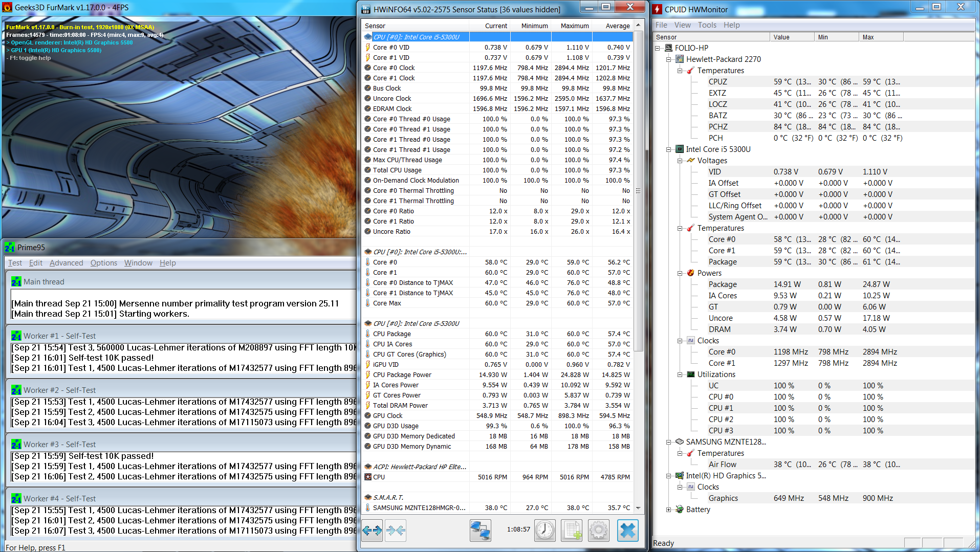Open the View menu in HWMonitor
This screenshot has height=552, width=980.
(682, 25)
